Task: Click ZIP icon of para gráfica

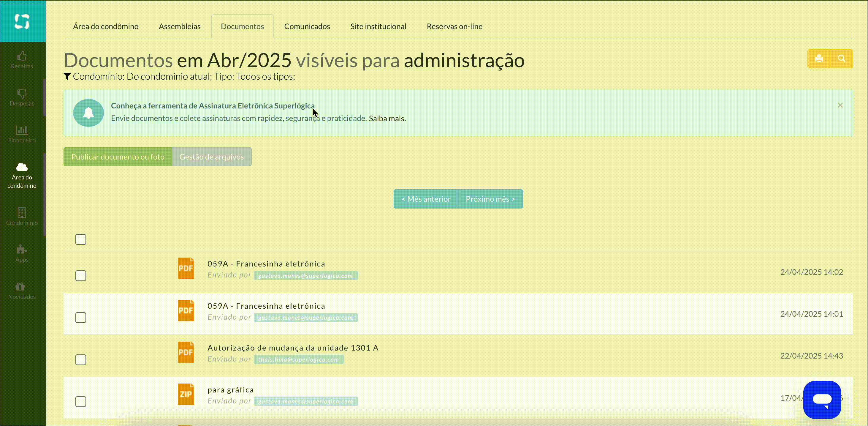Action: [x=186, y=394]
